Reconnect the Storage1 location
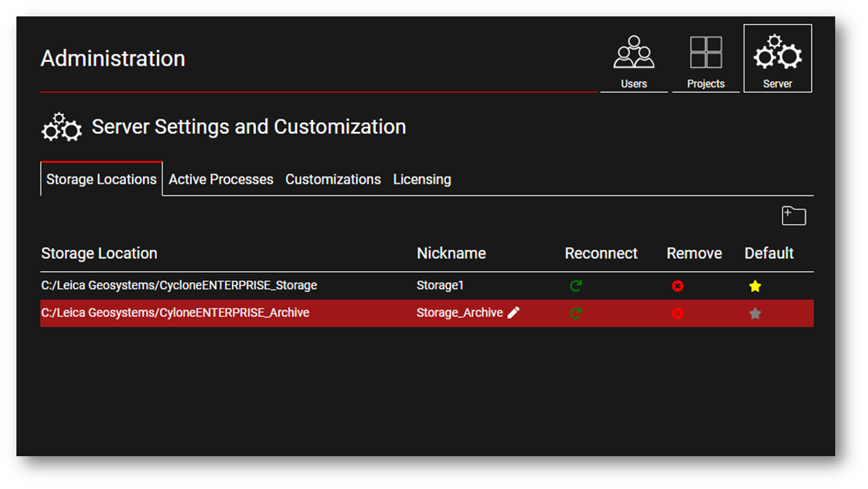 pyautogui.click(x=576, y=286)
